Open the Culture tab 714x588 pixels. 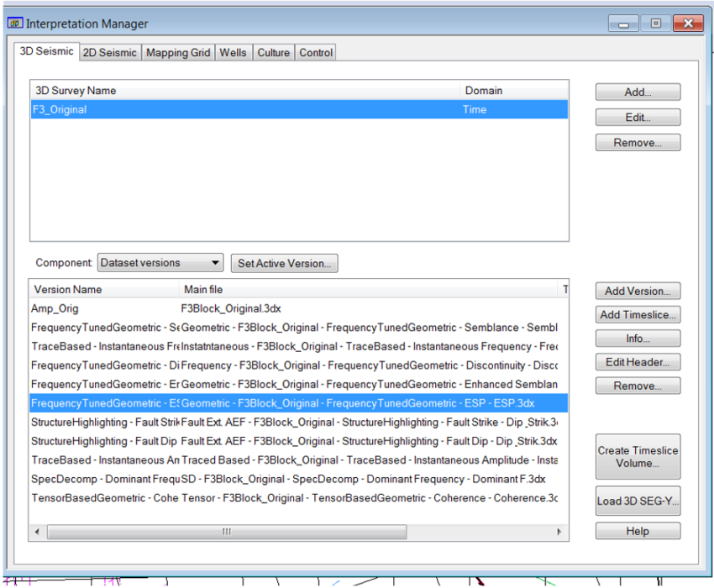273,51
